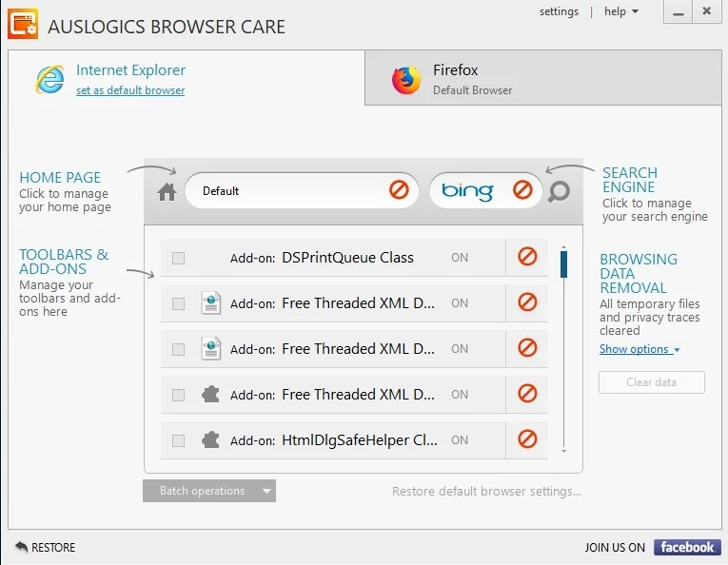Click the Restore arrow icon at bottom left
728x565 pixels.
pos(22,547)
